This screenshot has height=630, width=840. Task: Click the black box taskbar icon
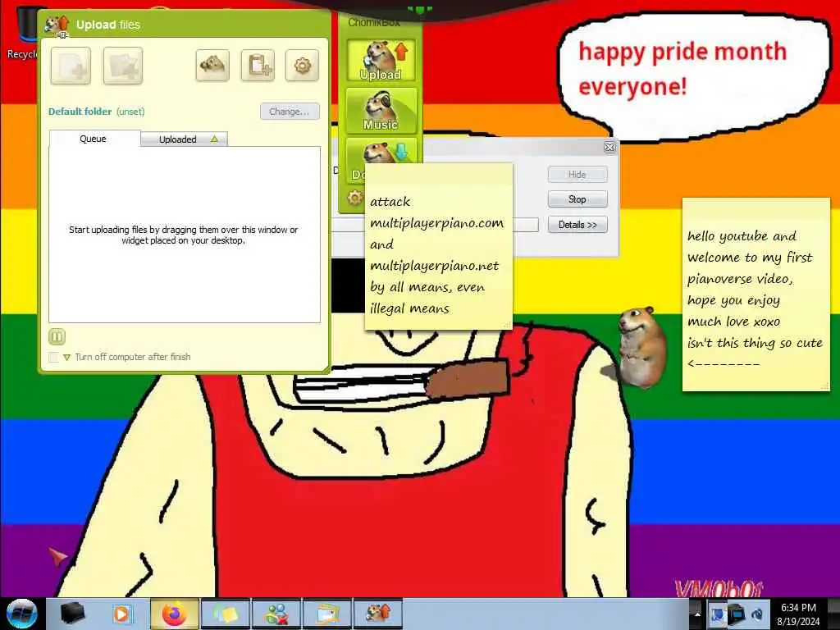tap(72, 614)
